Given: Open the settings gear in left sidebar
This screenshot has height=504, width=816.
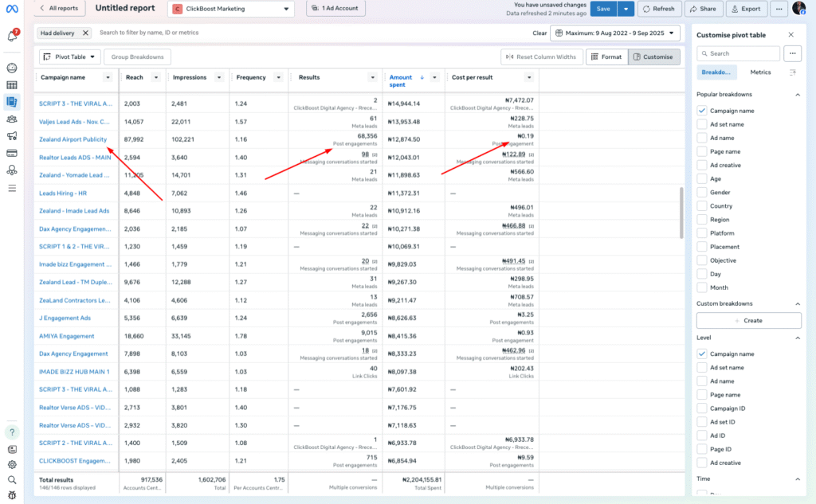Looking at the screenshot, I should coord(12,464).
